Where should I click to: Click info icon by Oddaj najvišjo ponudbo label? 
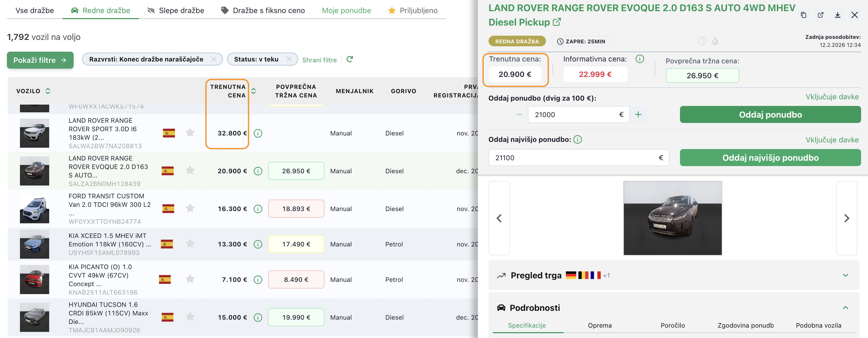tap(578, 139)
